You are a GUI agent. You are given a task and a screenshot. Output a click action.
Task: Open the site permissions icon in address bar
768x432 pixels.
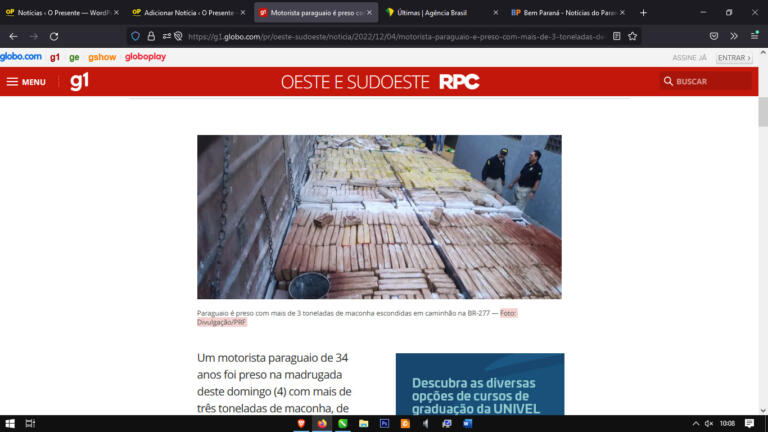(x=167, y=36)
